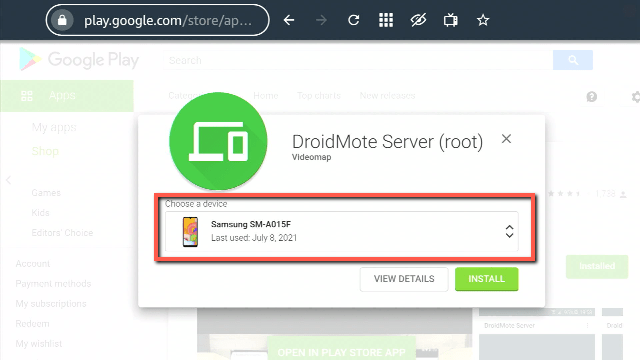Image resolution: width=640 pixels, height=360 pixels.
Task: Click the help question mark icon
Action: pos(591,97)
